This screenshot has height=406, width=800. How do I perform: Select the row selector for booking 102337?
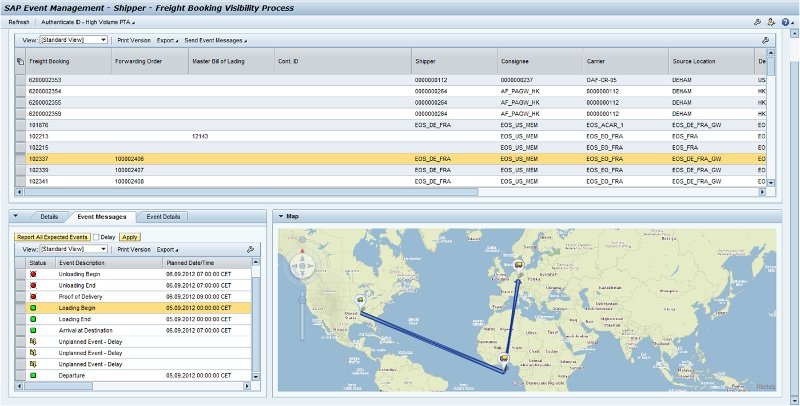[20, 159]
